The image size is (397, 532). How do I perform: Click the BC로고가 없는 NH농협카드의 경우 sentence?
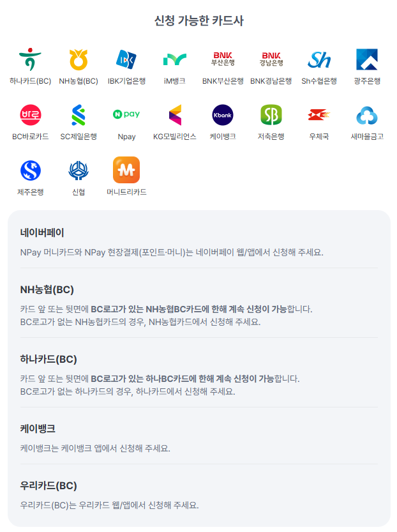(x=140, y=322)
